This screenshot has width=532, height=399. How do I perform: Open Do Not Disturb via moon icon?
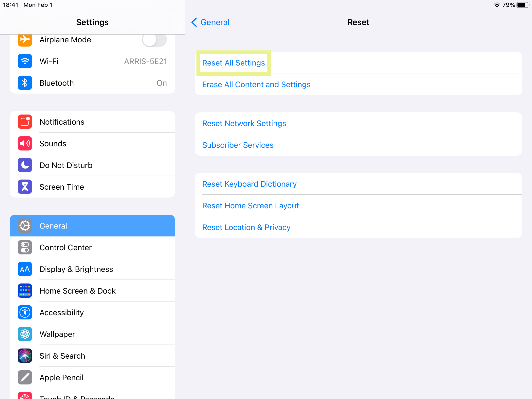(25, 165)
